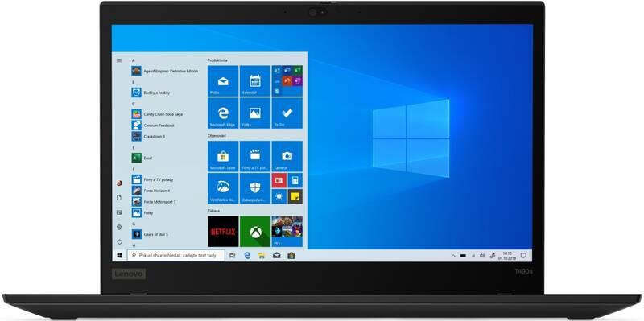
Task: Open the Kamera tile
Action: pyautogui.click(x=287, y=156)
